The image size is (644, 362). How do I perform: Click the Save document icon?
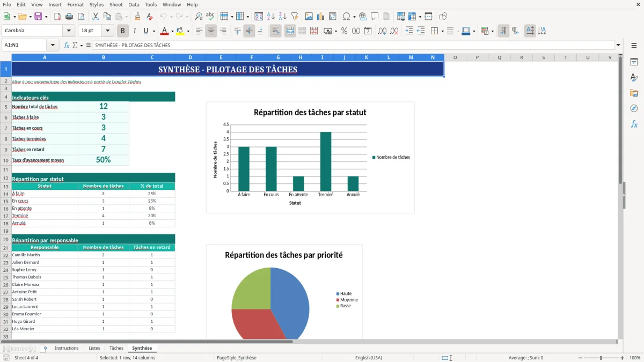pyautogui.click(x=38, y=17)
